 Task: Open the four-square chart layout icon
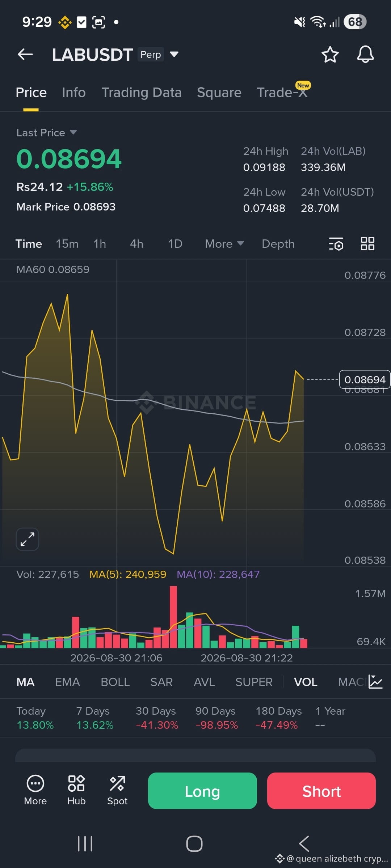pos(367,244)
